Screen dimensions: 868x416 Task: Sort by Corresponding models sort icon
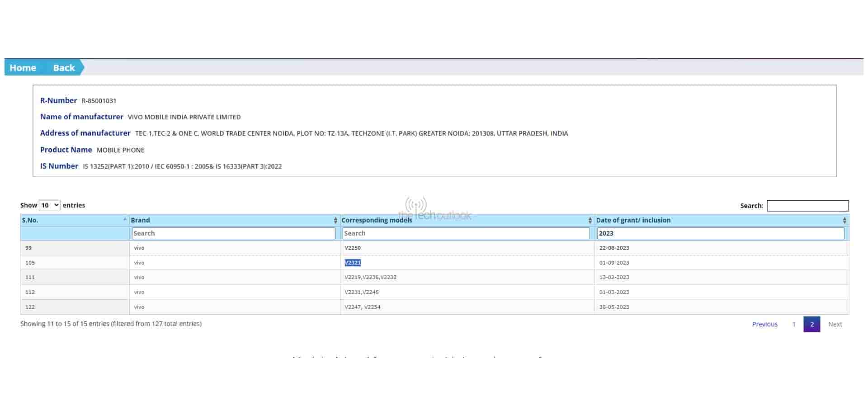click(590, 220)
